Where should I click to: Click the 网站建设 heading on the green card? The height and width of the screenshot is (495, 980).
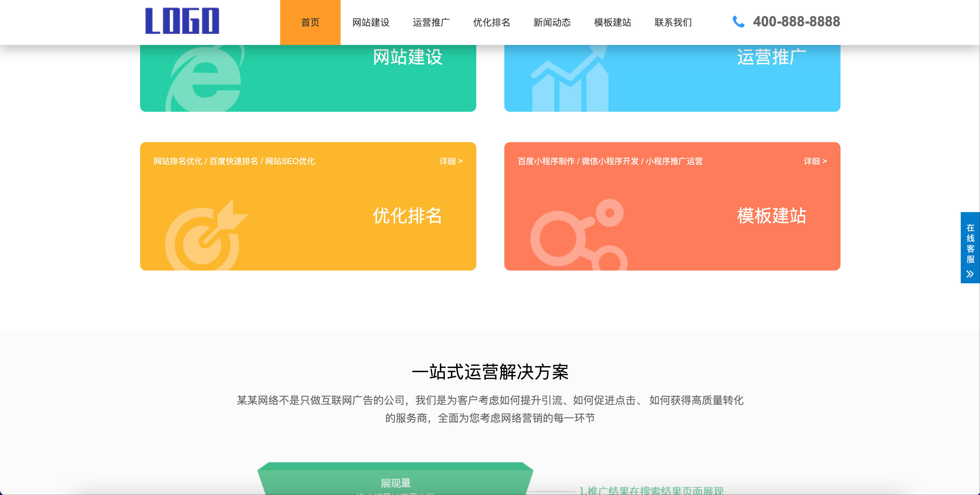407,57
